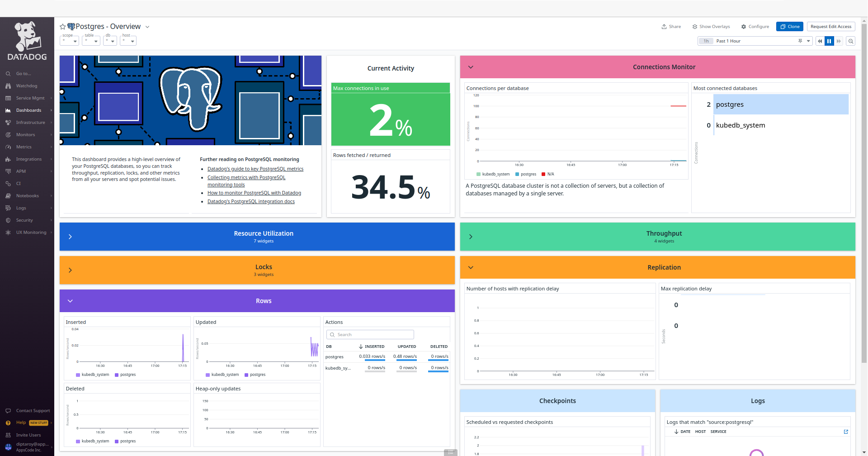The image size is (868, 456).
Task: Select Dashboards in the left sidebar
Action: coord(28,110)
